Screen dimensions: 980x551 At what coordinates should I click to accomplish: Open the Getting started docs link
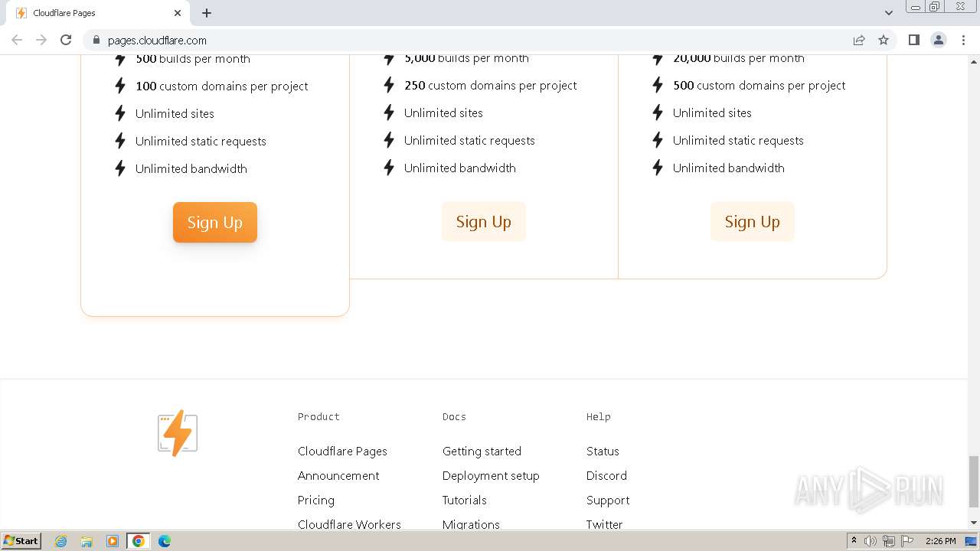click(482, 451)
